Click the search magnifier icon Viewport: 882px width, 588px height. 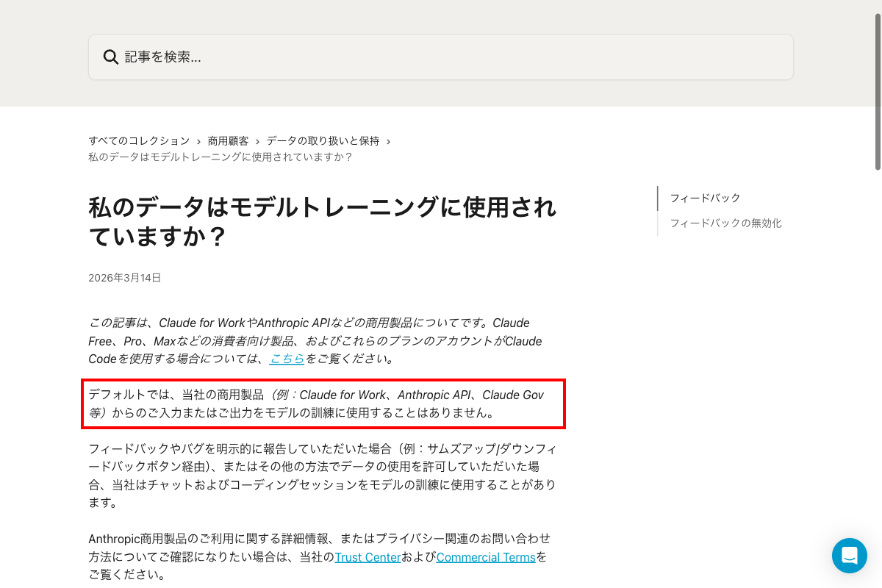[111, 57]
